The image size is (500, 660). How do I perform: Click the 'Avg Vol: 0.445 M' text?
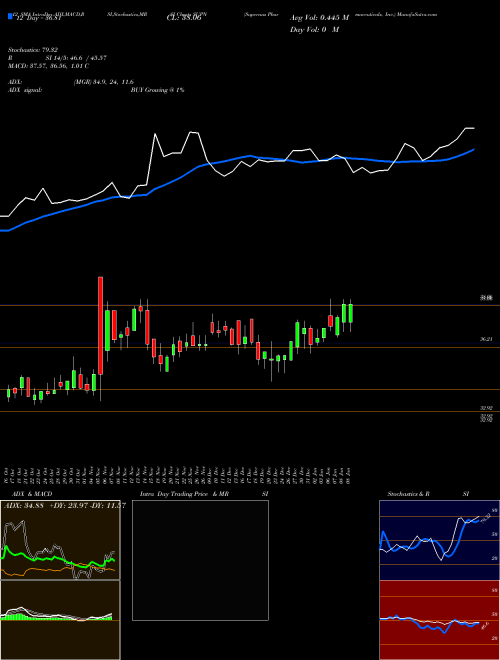[x=320, y=18]
